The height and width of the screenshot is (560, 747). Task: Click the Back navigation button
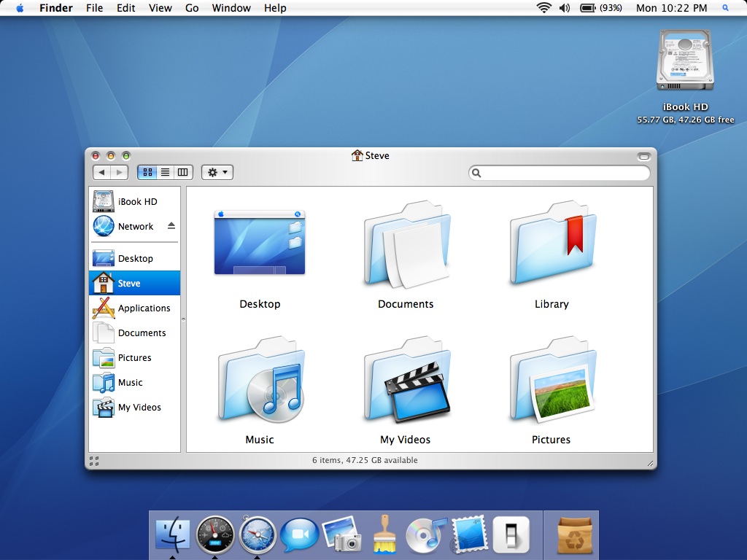[x=101, y=173]
